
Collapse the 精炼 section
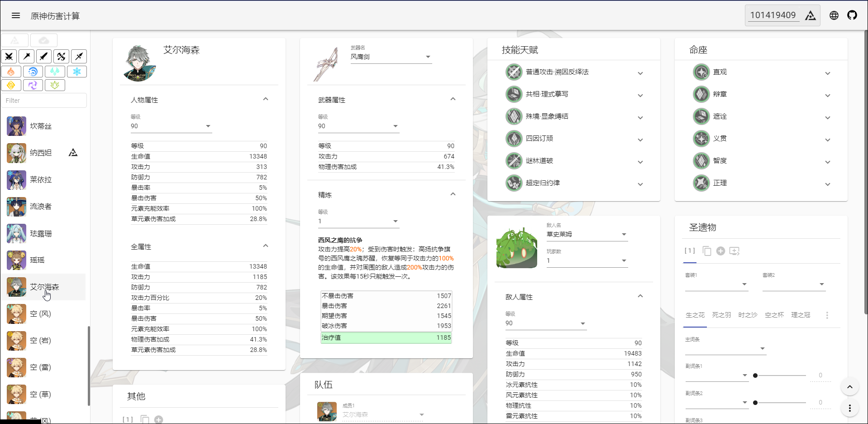(x=453, y=194)
